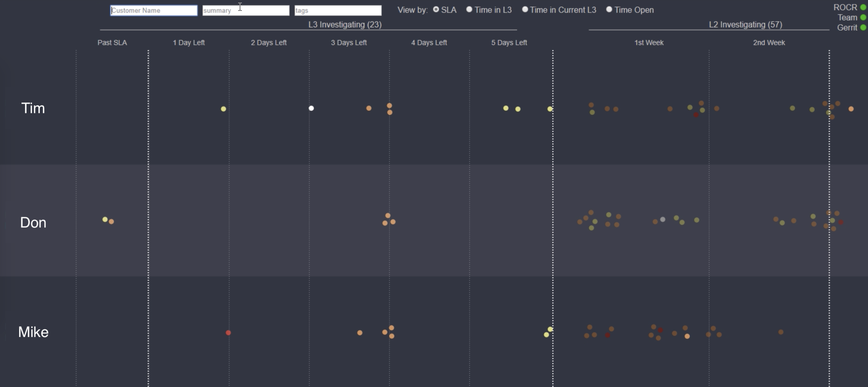Click the Mike row label
The height and width of the screenshot is (387, 868).
click(33, 332)
